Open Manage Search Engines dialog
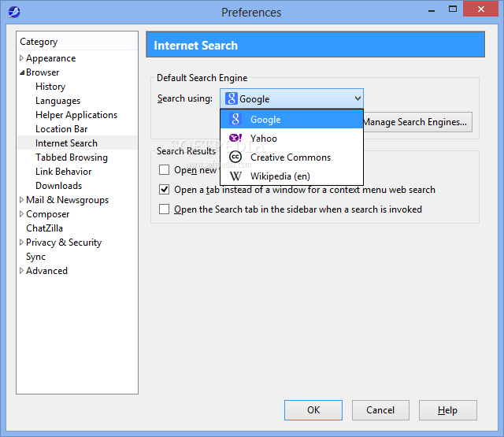Screen dimensions: 504x437 coord(418,122)
